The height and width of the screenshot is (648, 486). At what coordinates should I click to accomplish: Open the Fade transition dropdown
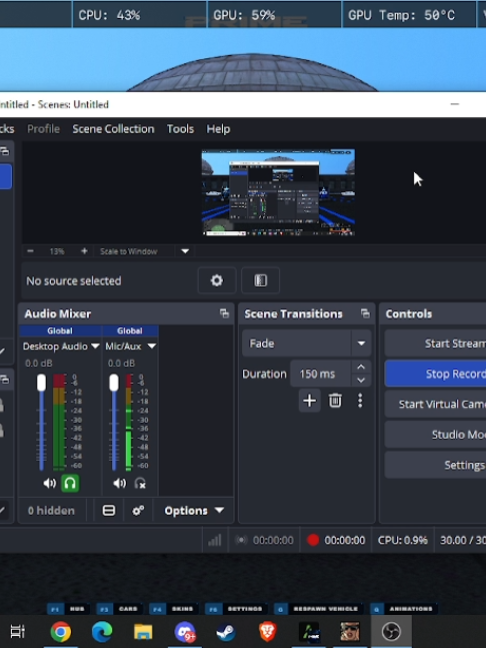[x=307, y=343]
